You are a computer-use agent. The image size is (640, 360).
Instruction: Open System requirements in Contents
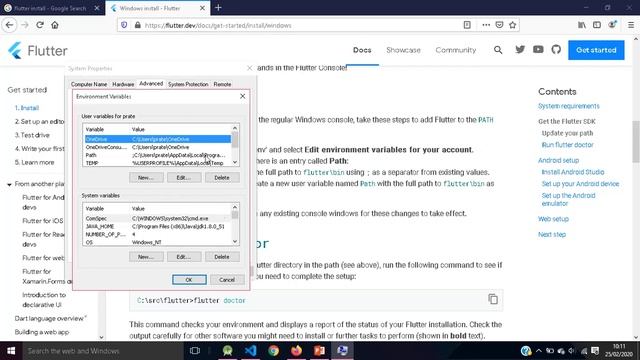tap(569, 106)
